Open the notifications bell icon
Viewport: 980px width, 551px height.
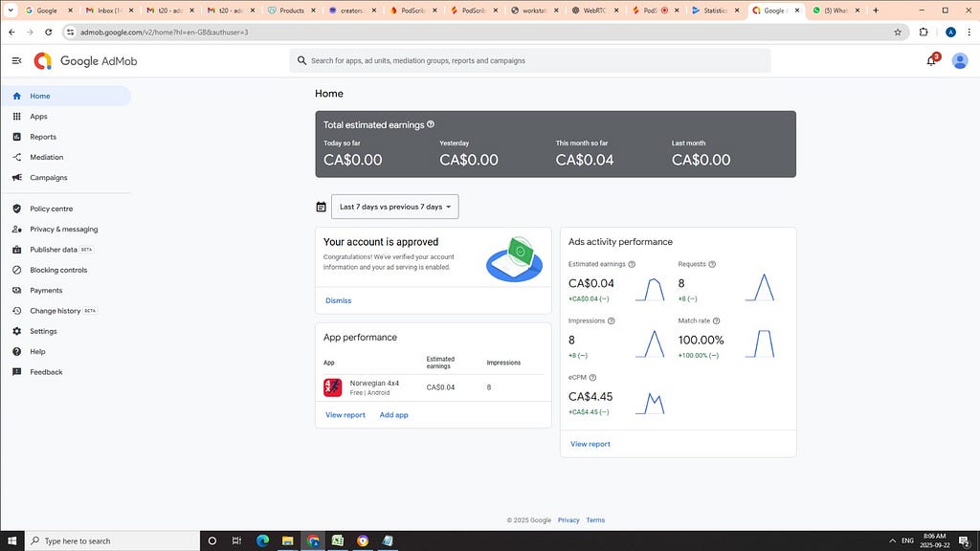tap(931, 60)
